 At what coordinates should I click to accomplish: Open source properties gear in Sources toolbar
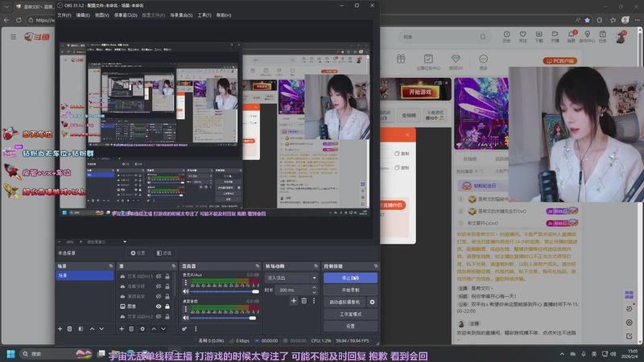coord(142,329)
